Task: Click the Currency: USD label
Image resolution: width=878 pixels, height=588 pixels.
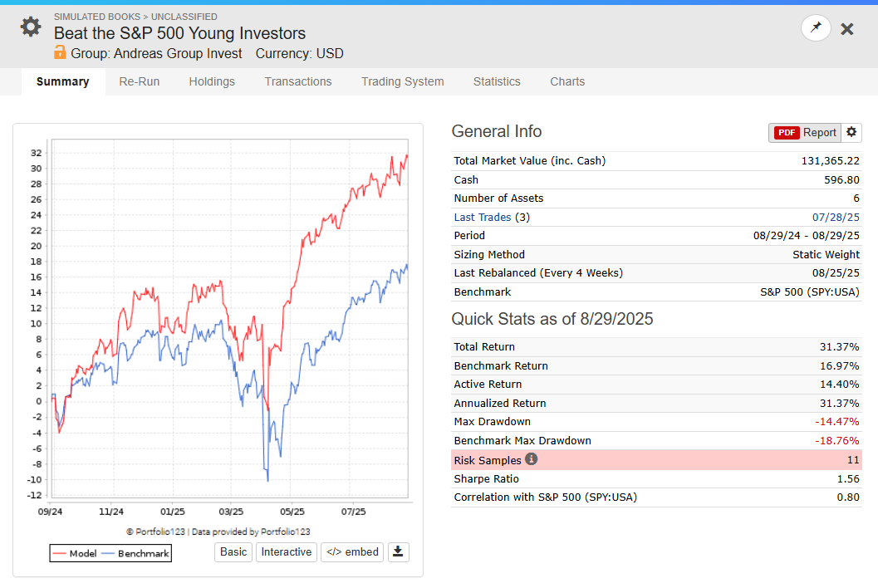Action: pos(300,54)
